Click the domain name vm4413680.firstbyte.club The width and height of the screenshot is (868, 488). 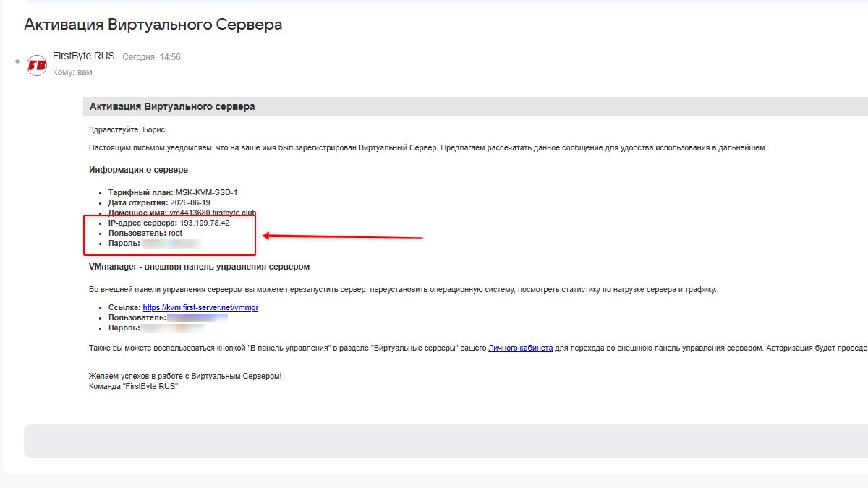click(x=211, y=213)
